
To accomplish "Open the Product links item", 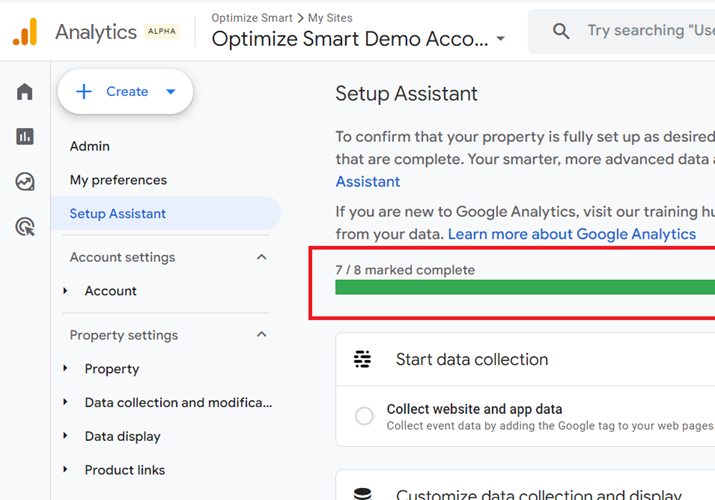I will (125, 470).
